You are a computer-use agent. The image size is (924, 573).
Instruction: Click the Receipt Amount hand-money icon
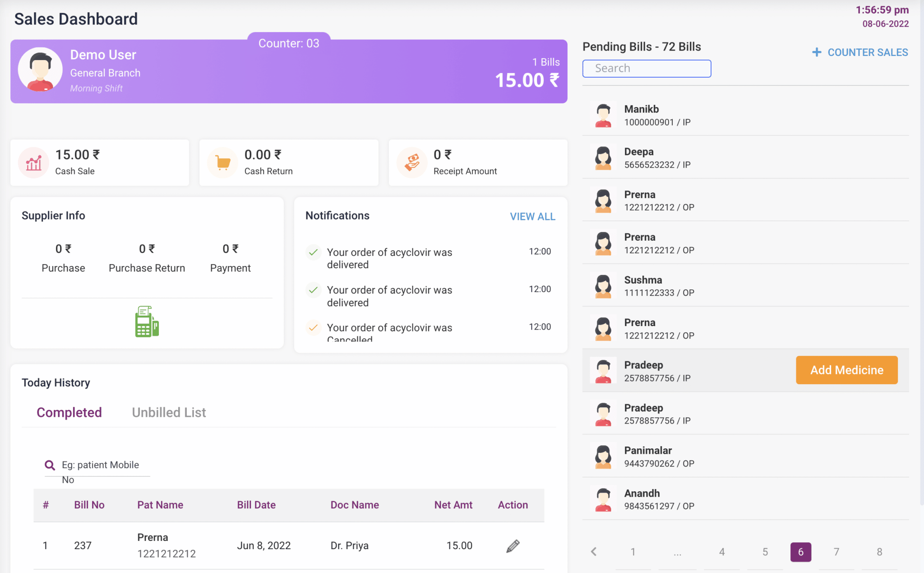pyautogui.click(x=412, y=163)
